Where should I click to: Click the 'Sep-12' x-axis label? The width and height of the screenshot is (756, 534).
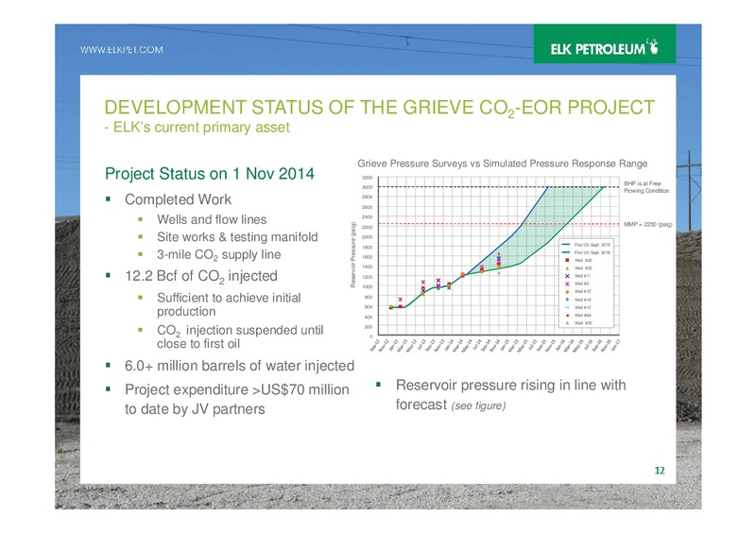[x=374, y=346]
